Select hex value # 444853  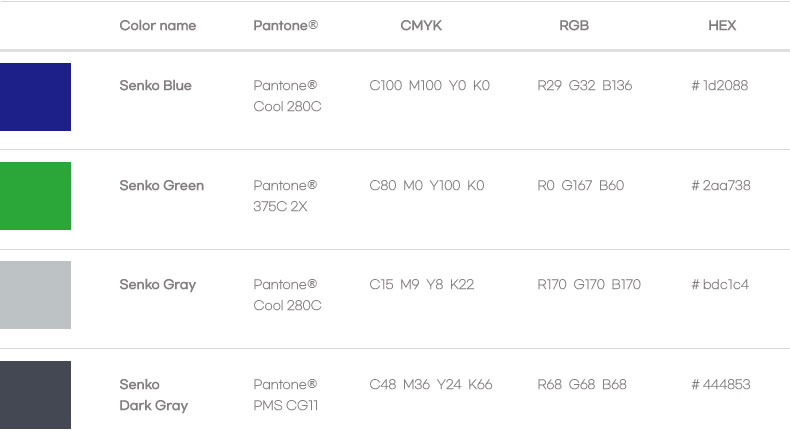720,384
